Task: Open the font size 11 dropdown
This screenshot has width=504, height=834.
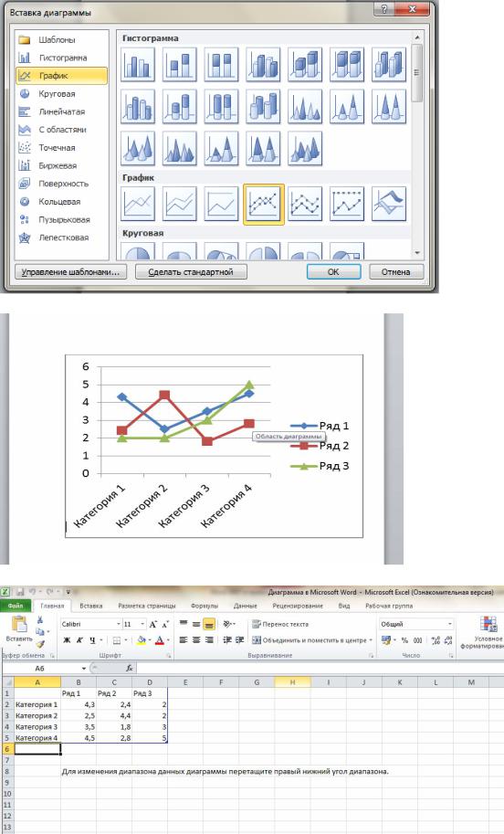Action: (x=142, y=624)
